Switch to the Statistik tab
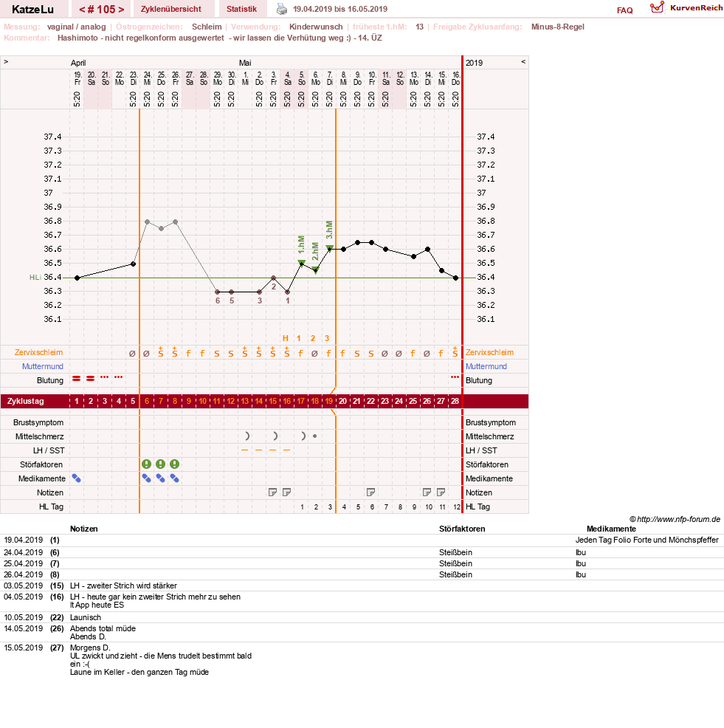 241,9
